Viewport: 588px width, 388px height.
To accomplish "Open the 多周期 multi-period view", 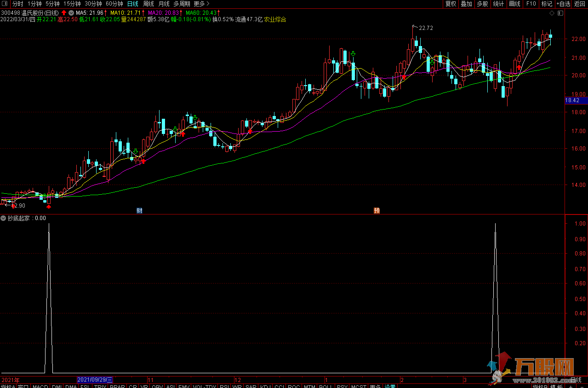I will (x=182, y=4).
